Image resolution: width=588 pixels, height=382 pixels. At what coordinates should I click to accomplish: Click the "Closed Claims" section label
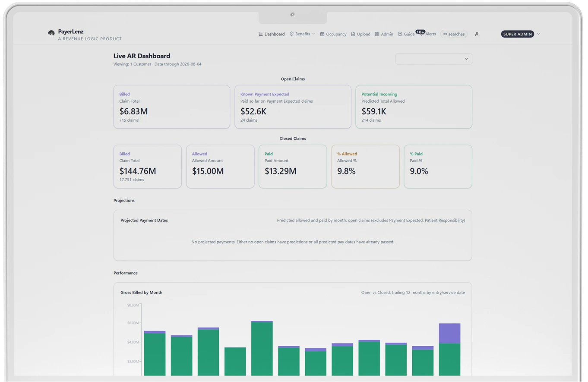(293, 139)
